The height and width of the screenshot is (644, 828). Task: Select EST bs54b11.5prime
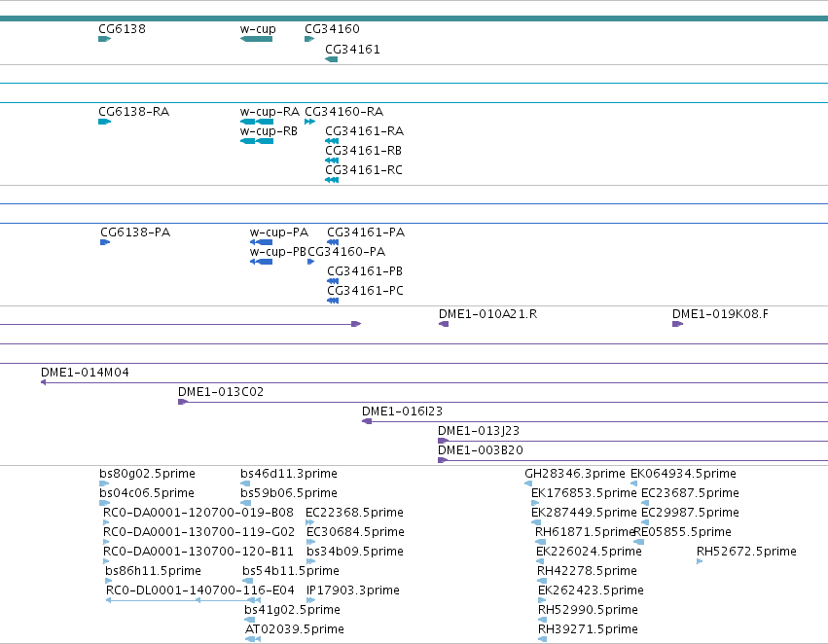[x=291, y=572]
